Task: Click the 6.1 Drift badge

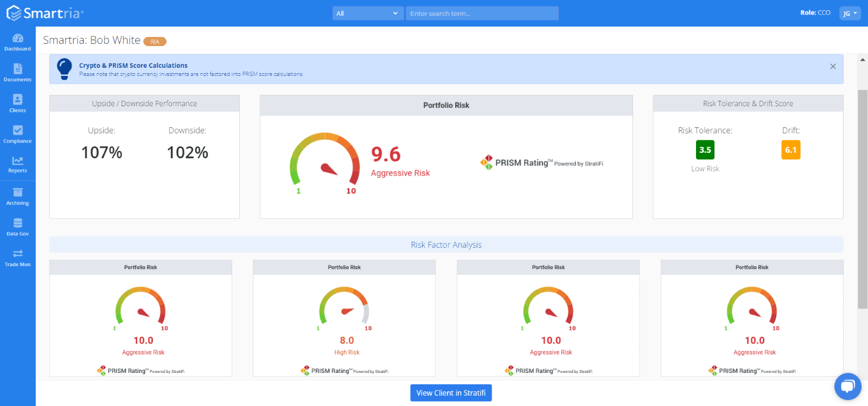Action: pyautogui.click(x=790, y=150)
